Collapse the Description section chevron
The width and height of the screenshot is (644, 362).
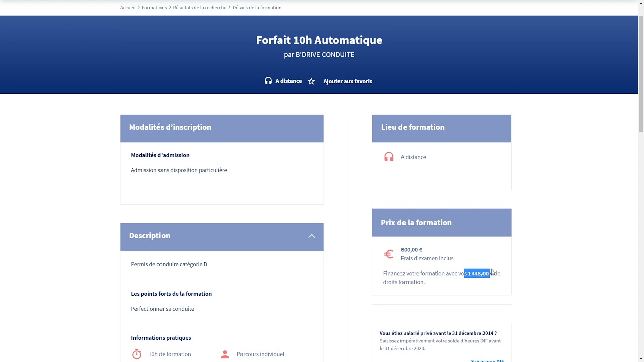(312, 236)
